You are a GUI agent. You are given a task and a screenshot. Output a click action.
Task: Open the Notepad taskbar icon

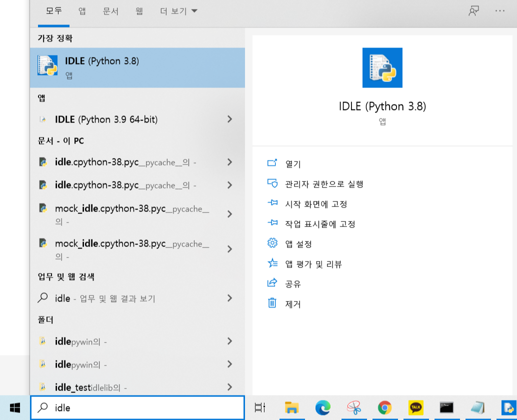477,408
